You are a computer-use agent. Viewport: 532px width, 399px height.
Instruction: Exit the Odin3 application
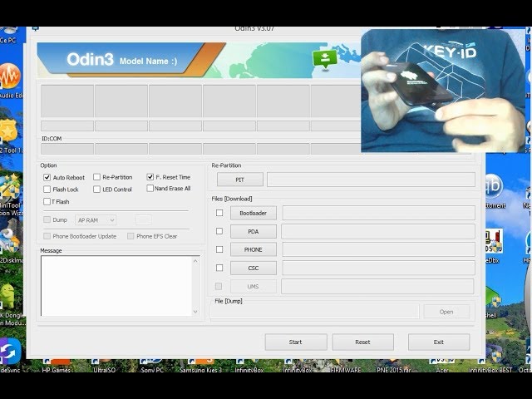click(439, 342)
